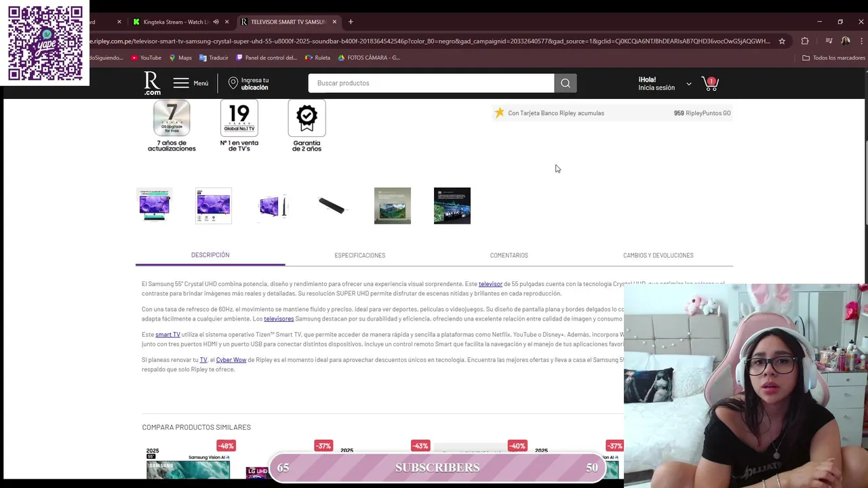Close the Kingteka Stream tab
The height and width of the screenshot is (488, 868).
coord(226,22)
